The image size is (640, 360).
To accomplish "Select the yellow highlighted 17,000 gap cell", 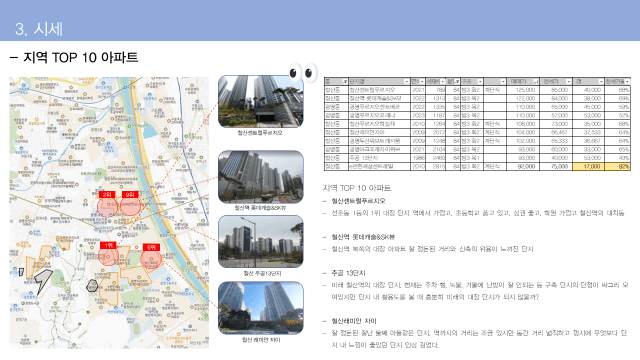I will (588, 167).
